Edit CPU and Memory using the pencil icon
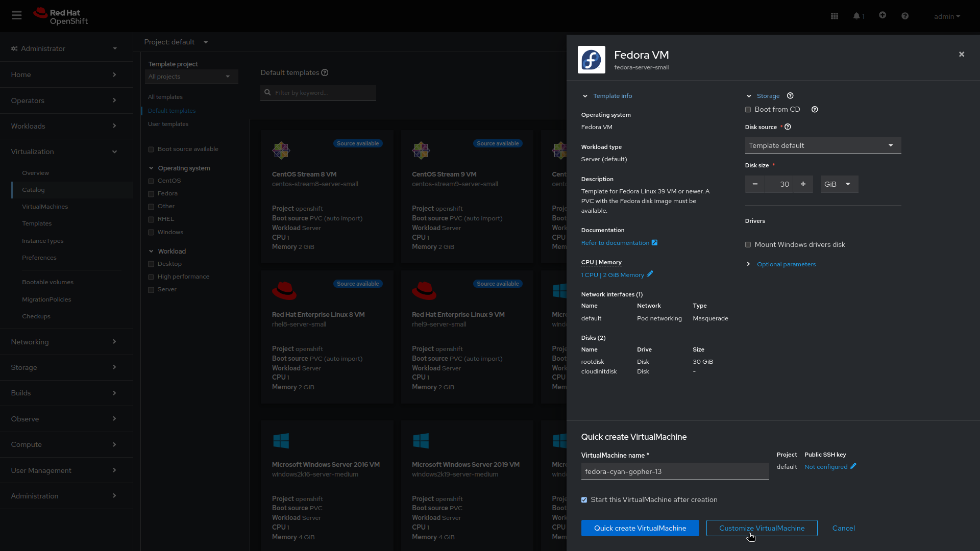This screenshot has height=551, width=980. 650,274
